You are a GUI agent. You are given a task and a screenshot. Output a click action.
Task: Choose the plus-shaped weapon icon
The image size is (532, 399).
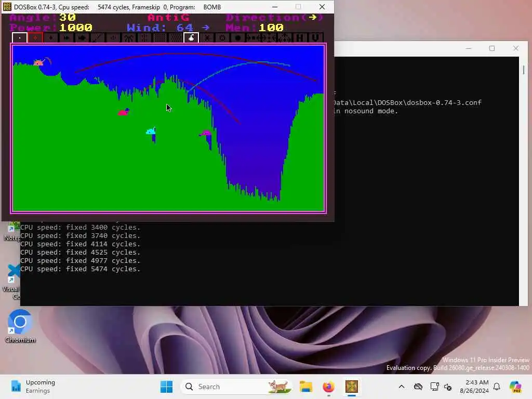pyautogui.click(x=51, y=37)
